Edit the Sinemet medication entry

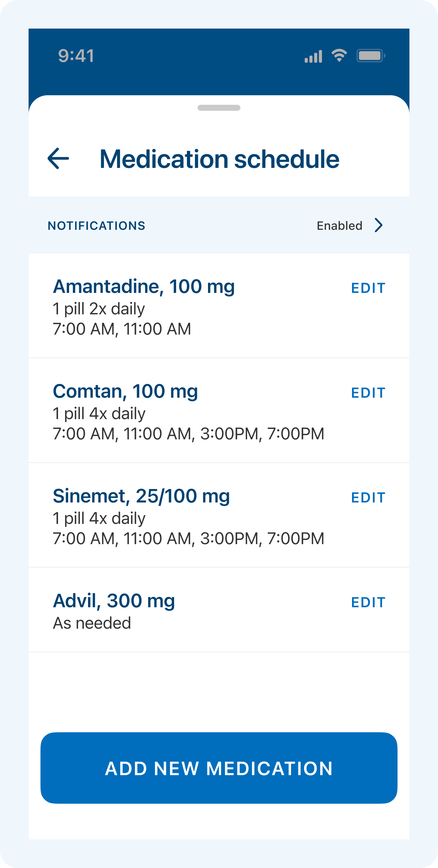[368, 498]
